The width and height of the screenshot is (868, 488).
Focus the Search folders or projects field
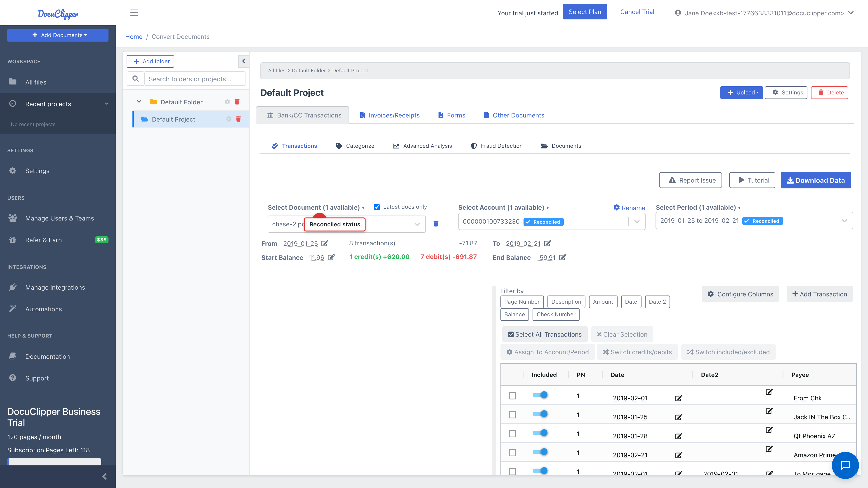tap(195, 79)
